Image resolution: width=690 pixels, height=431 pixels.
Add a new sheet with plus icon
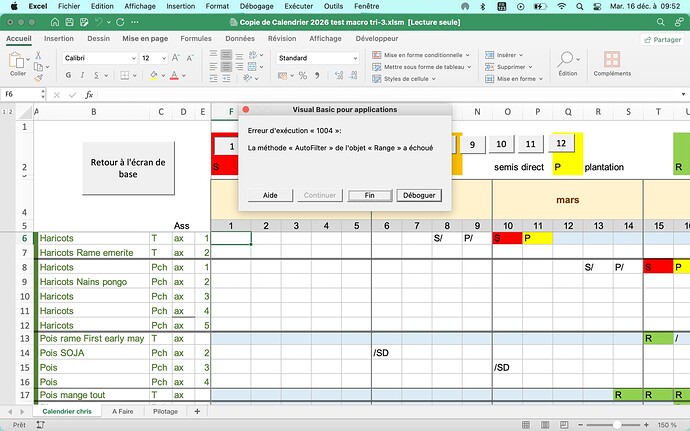pos(197,411)
